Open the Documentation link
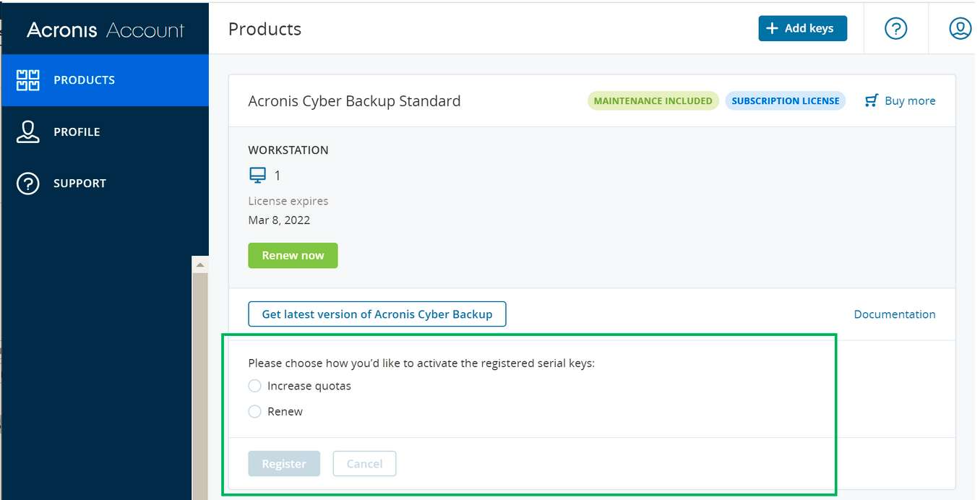This screenshot has height=500, width=980. click(x=894, y=314)
